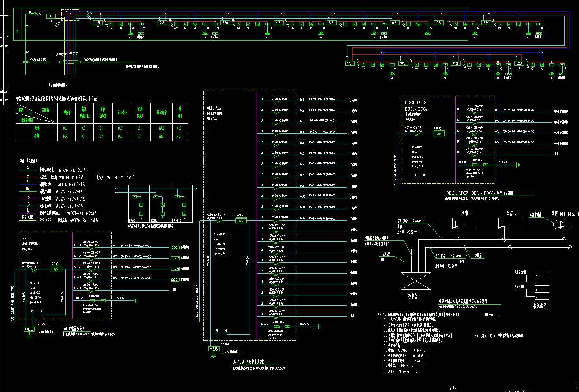The image size is (579, 392).
Task: Click the 12SI module box in the lower bus row
Action: coord(519,63)
